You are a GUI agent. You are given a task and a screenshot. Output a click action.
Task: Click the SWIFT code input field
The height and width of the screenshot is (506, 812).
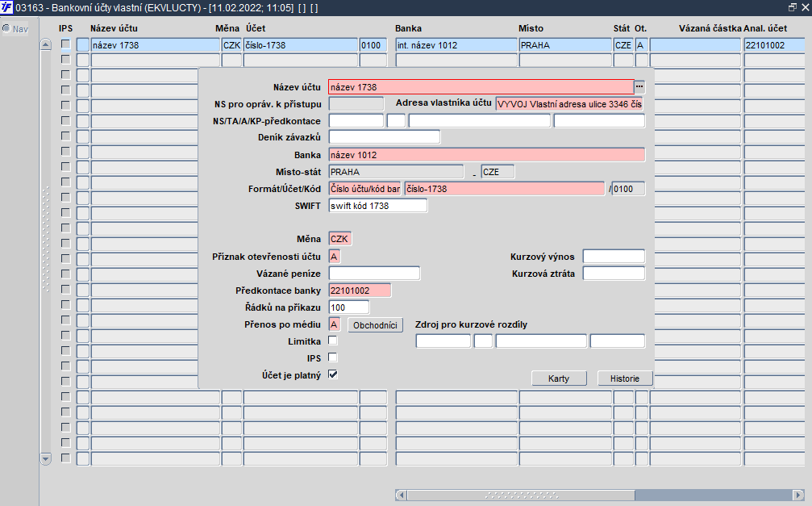pyautogui.click(x=377, y=206)
